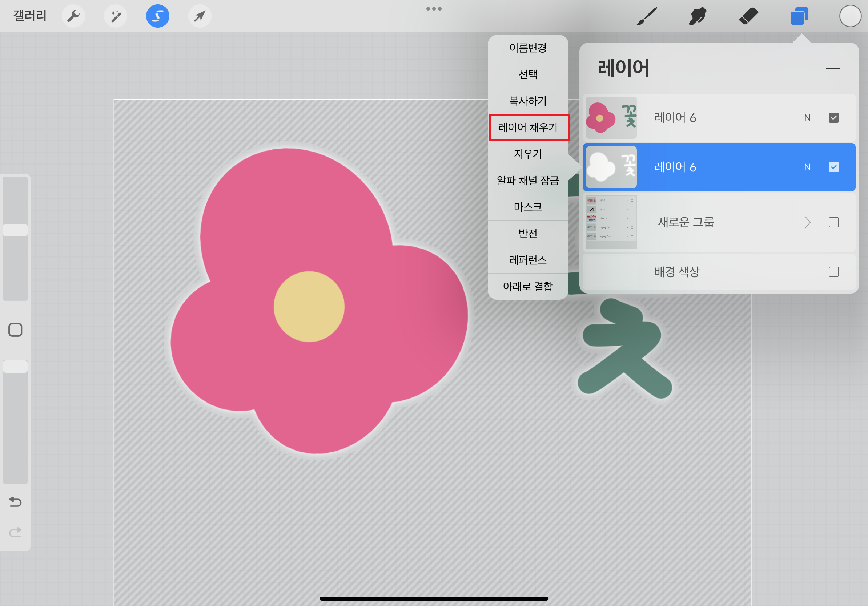Screen dimensions: 868x606
Task: Select the Eraser tool
Action: tap(748, 16)
